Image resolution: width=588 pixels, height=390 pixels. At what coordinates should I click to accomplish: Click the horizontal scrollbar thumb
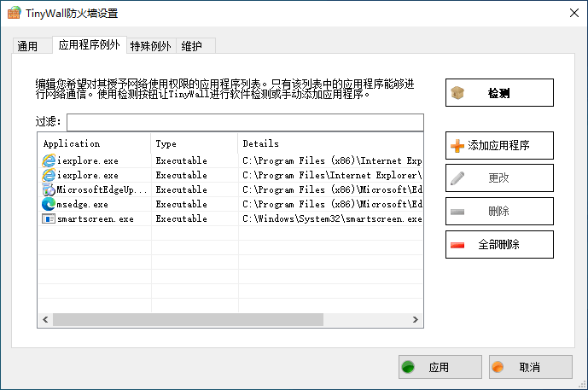click(x=188, y=319)
